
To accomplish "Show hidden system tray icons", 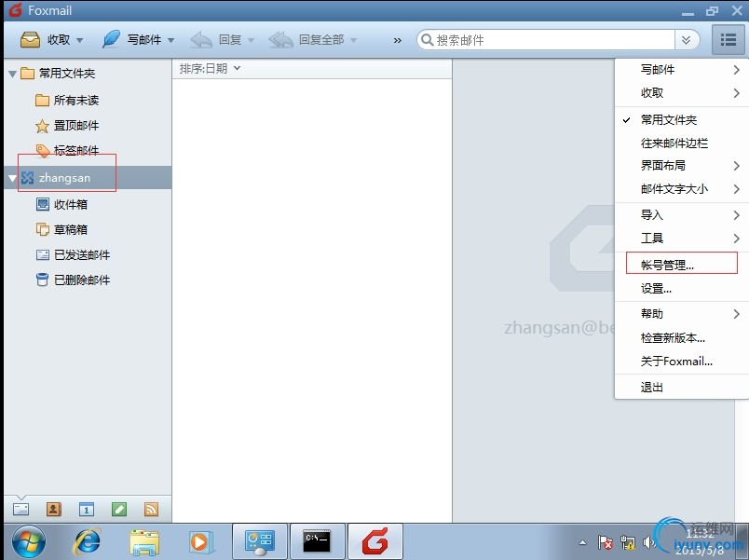I will [x=582, y=542].
